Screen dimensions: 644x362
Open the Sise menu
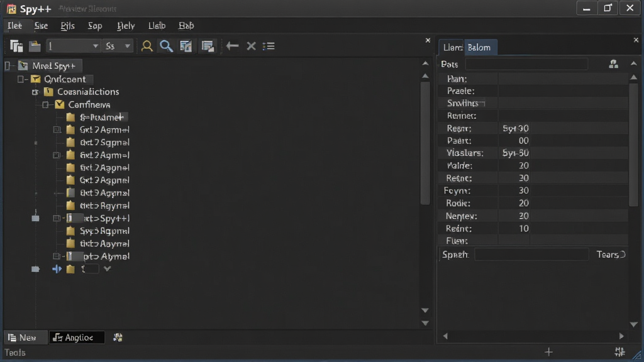pos(41,25)
